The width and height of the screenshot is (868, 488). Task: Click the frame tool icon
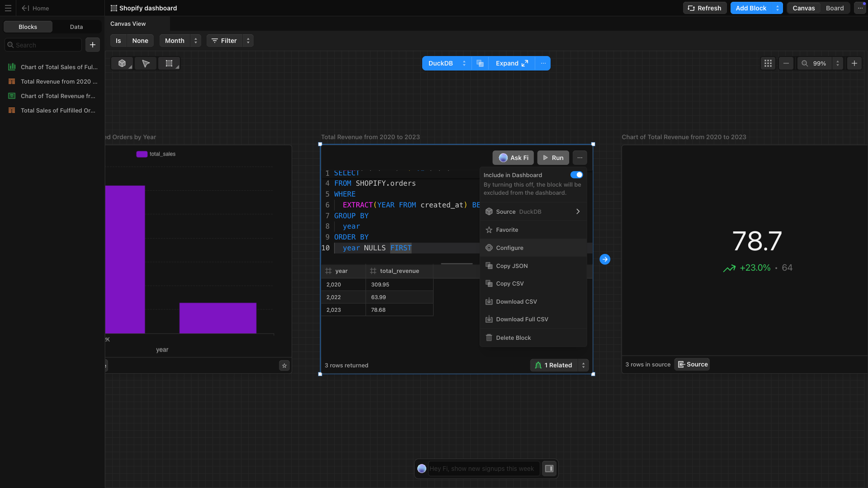click(169, 64)
